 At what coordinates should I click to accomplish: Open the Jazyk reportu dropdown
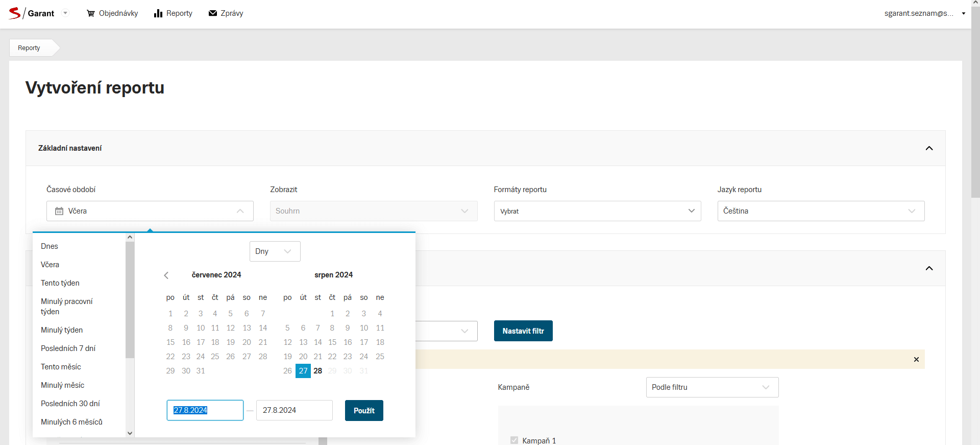point(821,211)
